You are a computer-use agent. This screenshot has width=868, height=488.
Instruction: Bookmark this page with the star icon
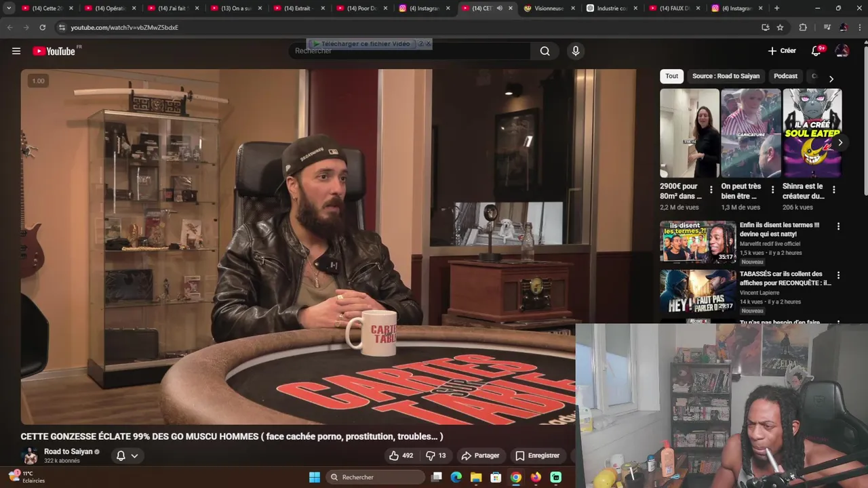[780, 27]
